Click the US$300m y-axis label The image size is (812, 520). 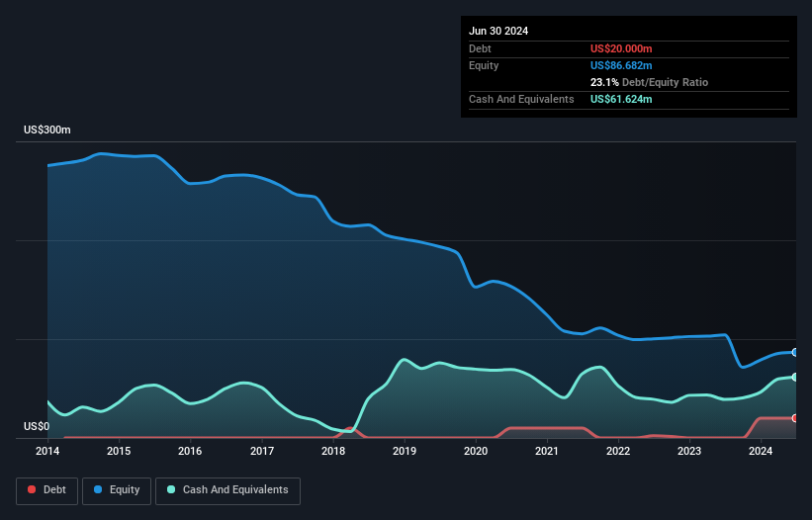(x=47, y=130)
